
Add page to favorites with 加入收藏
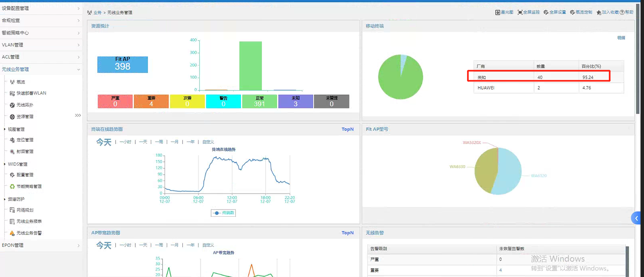coord(607,12)
